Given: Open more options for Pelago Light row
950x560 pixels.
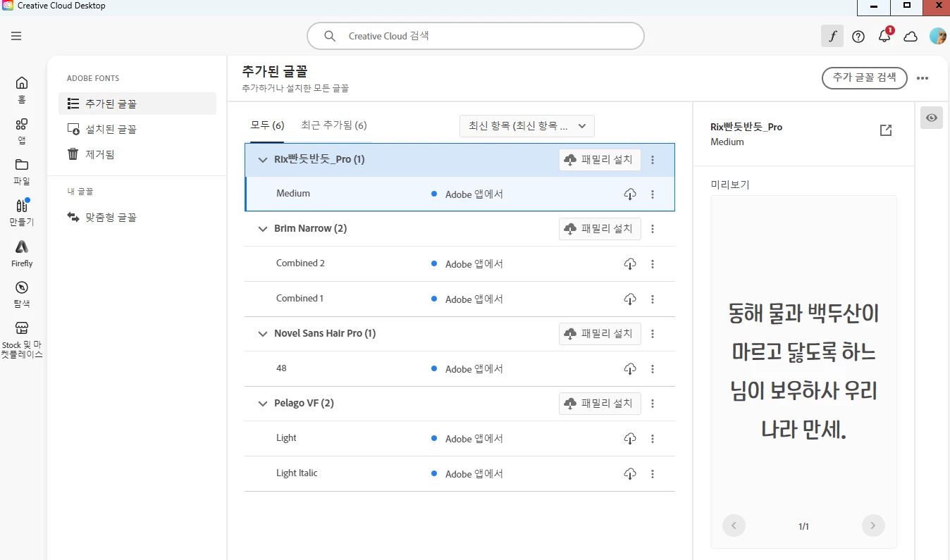Looking at the screenshot, I should tap(653, 438).
